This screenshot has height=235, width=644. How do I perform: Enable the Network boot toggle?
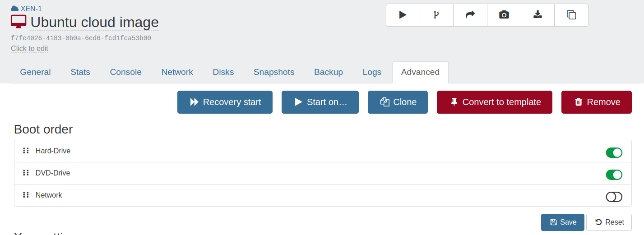click(614, 197)
